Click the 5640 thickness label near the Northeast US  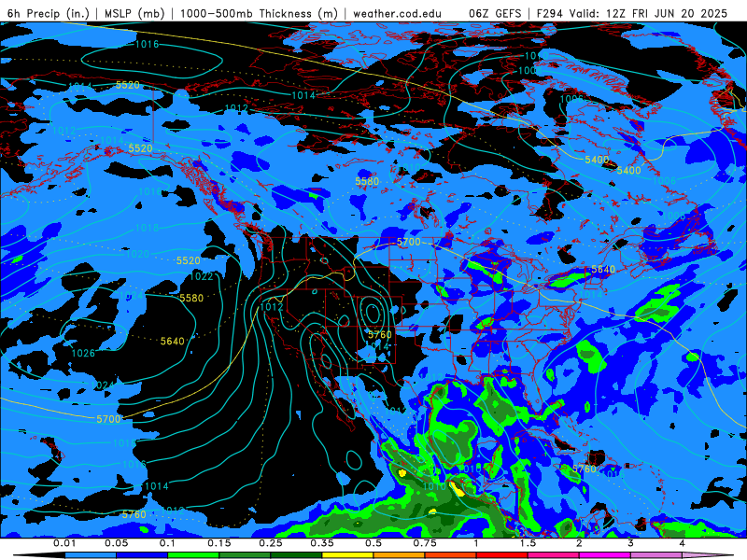click(603, 270)
